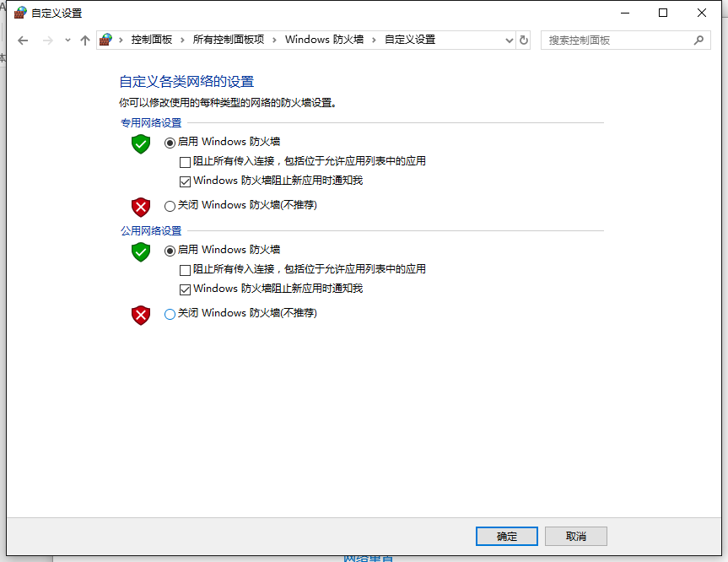Open the address bar history dropdown
This screenshot has height=562, width=728.
tap(509, 41)
